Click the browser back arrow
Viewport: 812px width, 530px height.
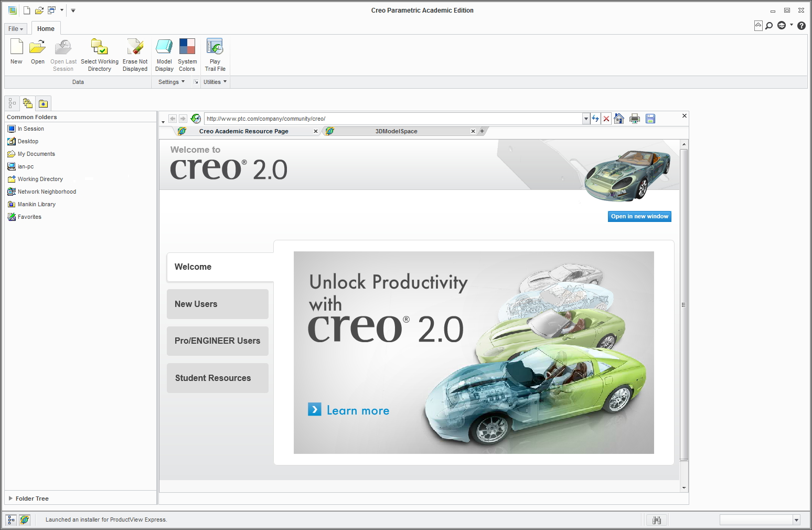tap(173, 119)
